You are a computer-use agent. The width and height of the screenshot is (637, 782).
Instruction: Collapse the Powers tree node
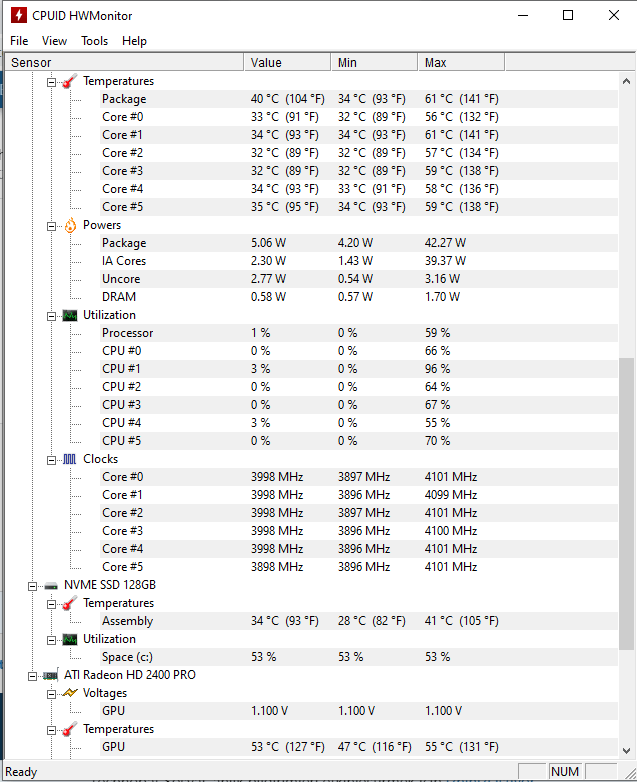[x=51, y=225]
